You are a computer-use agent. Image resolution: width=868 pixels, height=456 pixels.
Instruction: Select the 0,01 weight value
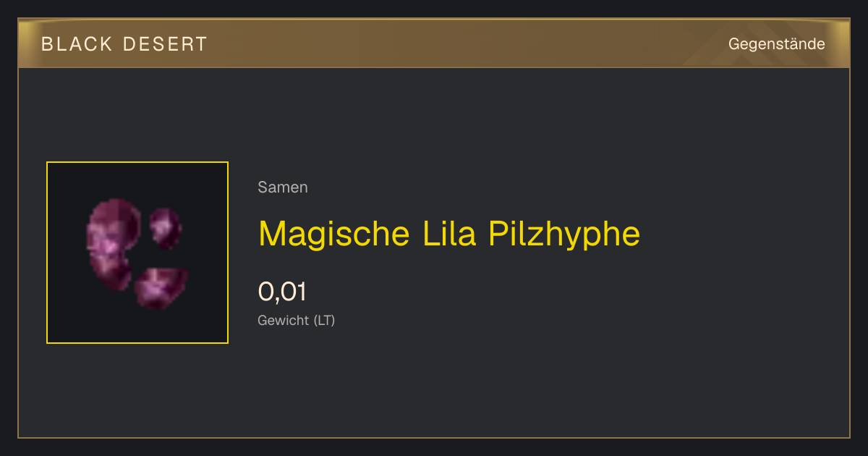pyautogui.click(x=282, y=292)
